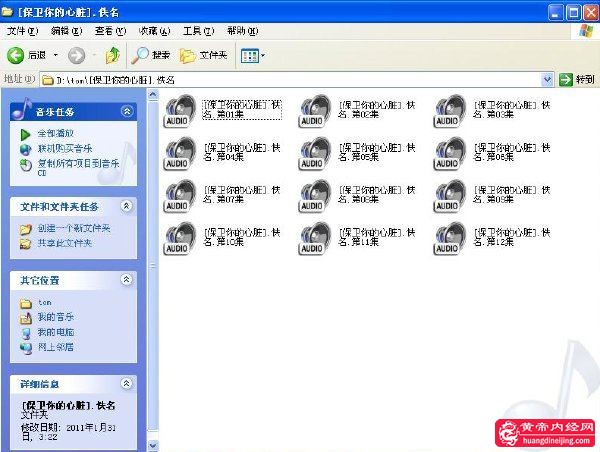Open the 文件(F) menu

(x=23, y=31)
